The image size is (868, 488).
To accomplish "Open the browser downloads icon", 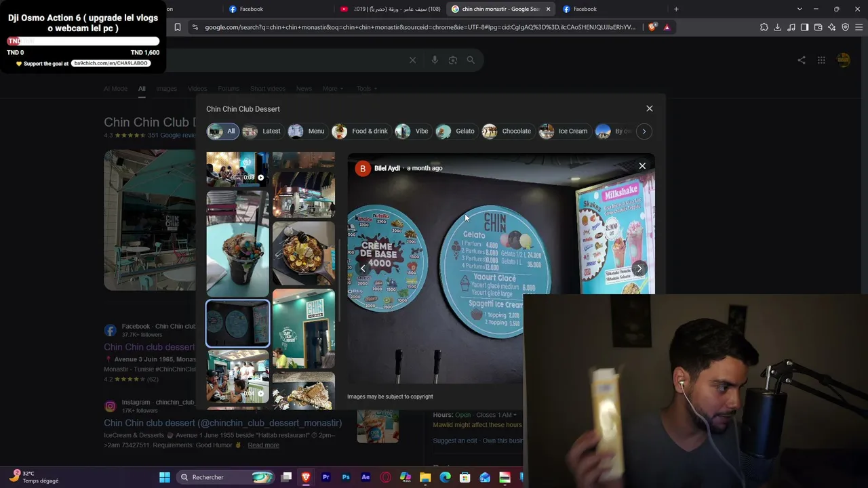I will [778, 27].
